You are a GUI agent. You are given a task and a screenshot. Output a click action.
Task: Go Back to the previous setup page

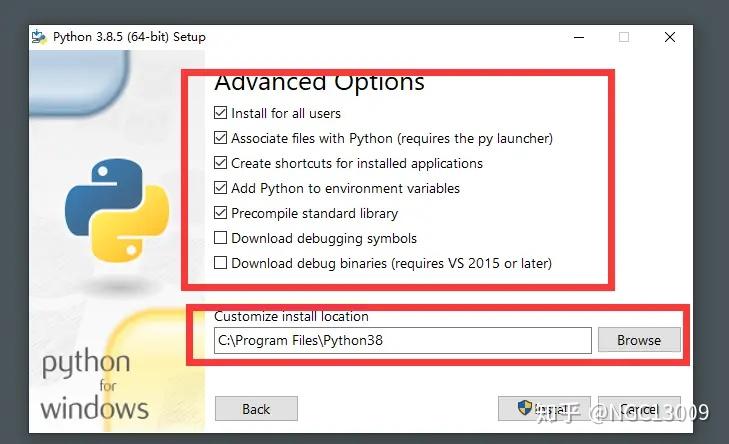[x=256, y=408]
